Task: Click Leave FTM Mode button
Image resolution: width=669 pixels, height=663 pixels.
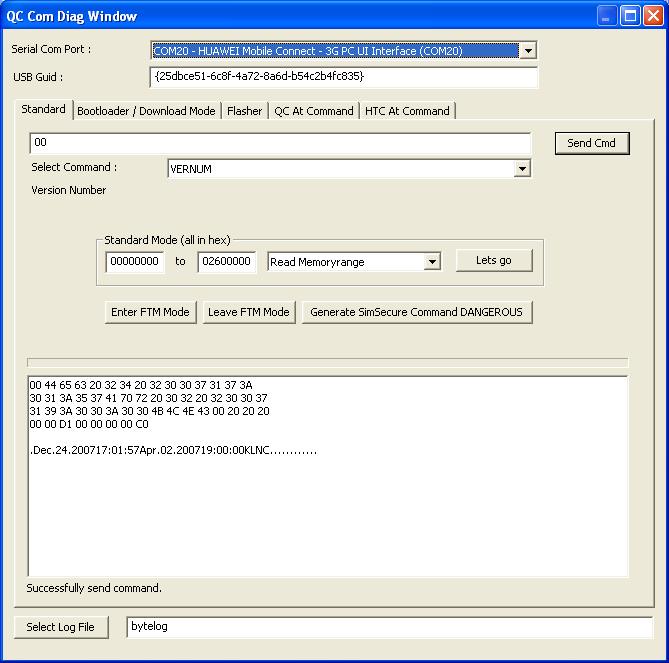Action: (249, 312)
